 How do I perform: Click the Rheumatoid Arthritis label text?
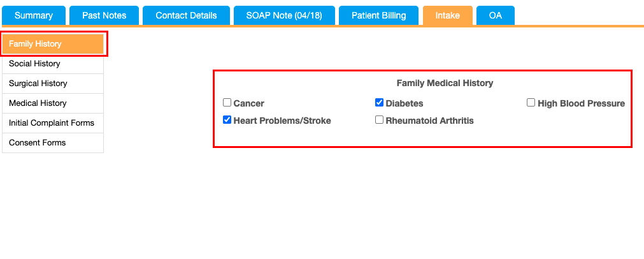tap(429, 121)
